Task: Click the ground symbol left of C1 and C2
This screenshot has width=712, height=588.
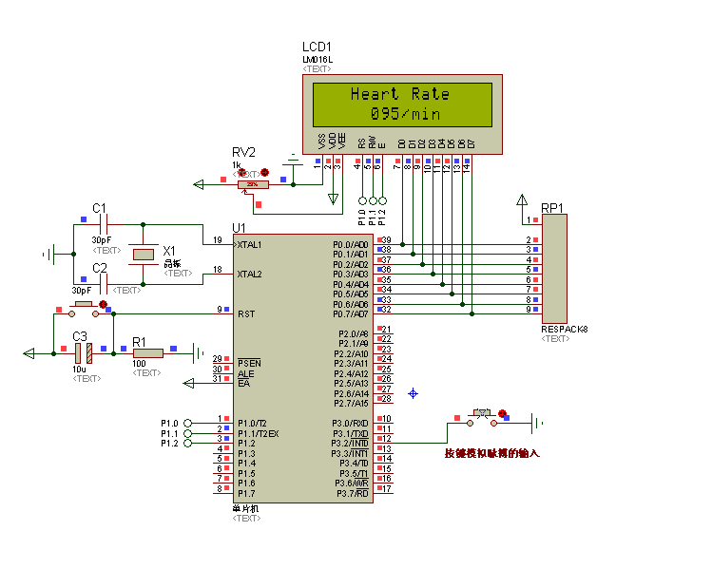Action: 49,254
